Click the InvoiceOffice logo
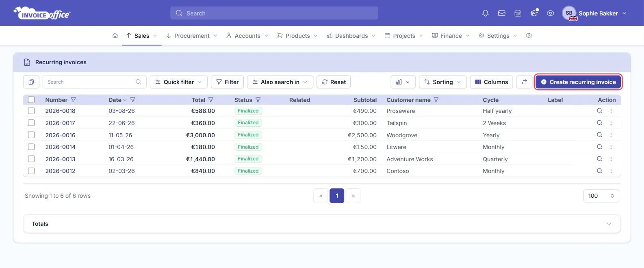Viewport: 644px width, 268px height. tap(41, 13)
